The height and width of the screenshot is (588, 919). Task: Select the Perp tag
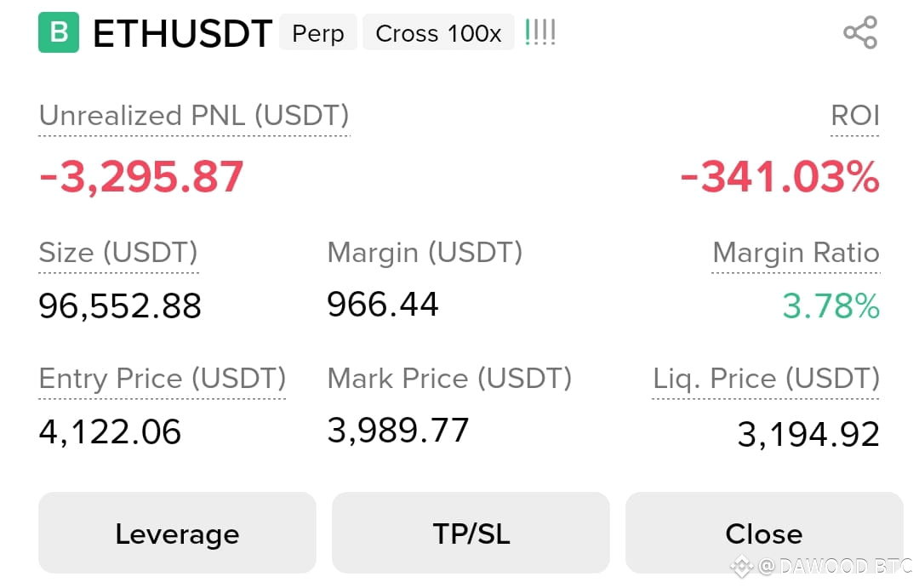317,33
